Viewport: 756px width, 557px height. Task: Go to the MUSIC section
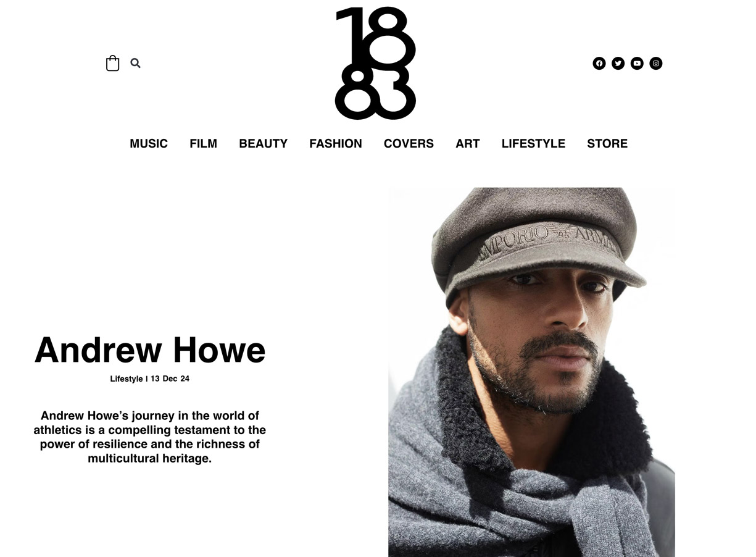point(149,143)
